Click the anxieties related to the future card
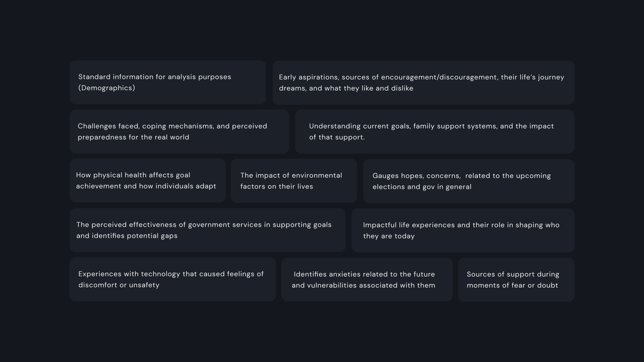 [367, 279]
